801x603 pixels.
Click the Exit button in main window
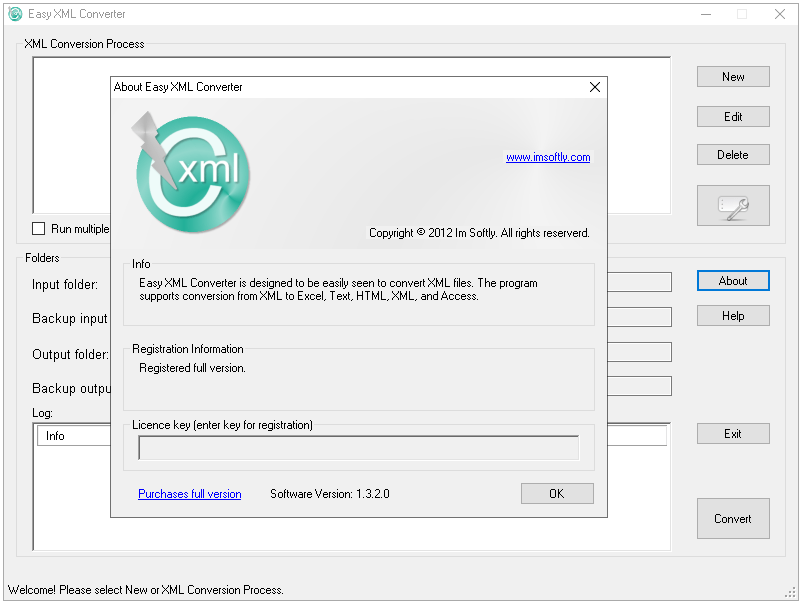[733, 434]
